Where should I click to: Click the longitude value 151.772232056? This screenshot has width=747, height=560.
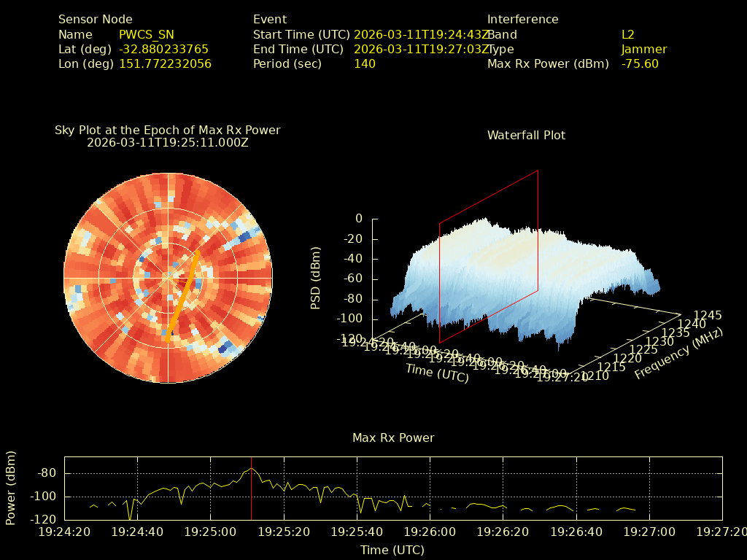[165, 63]
